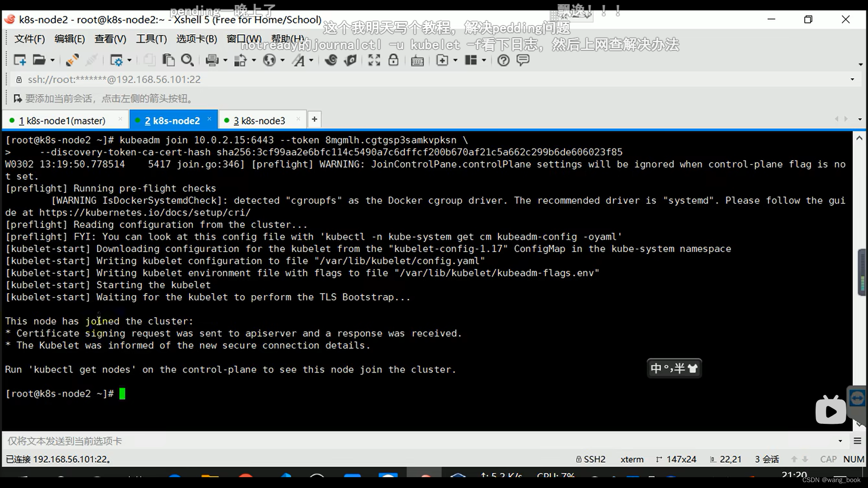Click the virtual keyboard icon
The image size is (868, 488).
pos(417,61)
